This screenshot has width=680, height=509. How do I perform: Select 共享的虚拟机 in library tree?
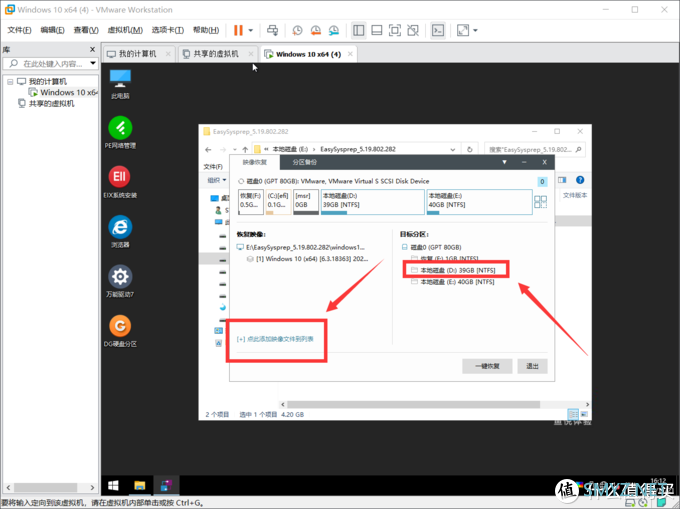[46, 103]
